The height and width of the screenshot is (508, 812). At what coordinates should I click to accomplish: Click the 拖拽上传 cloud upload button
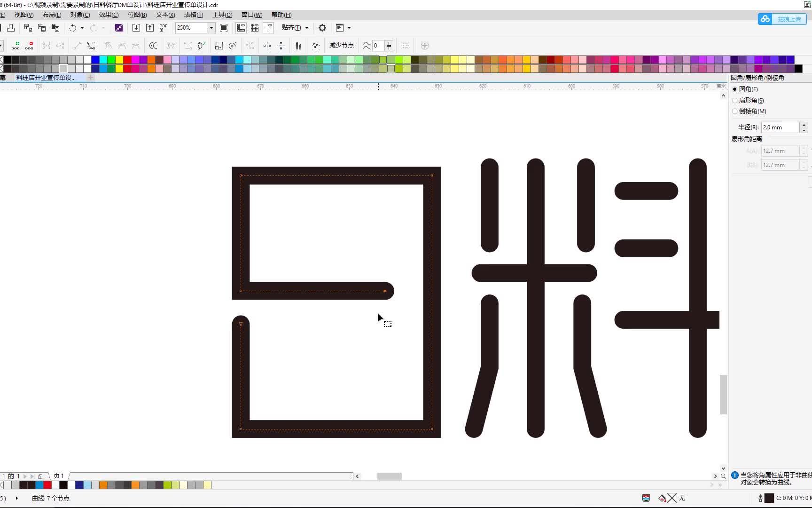782,19
